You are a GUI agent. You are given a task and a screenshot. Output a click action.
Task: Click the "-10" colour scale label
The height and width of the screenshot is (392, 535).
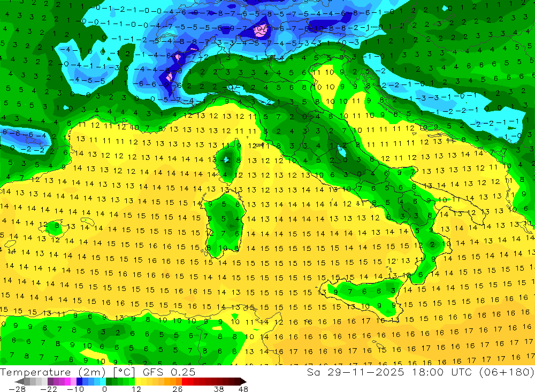coord(75,389)
